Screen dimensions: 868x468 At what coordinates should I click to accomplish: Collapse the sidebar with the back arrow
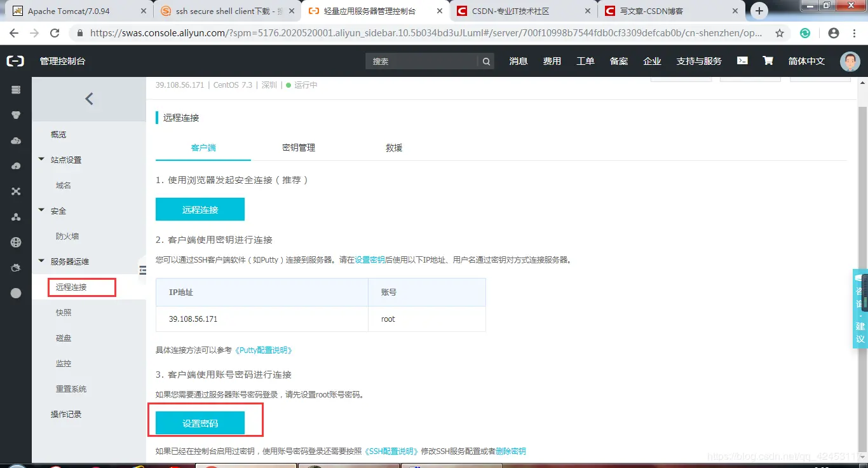click(88, 99)
